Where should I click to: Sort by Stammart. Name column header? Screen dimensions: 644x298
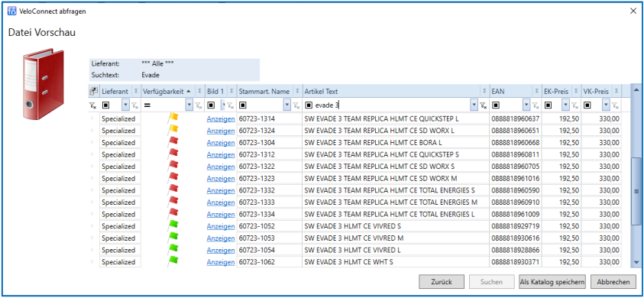coord(264,91)
